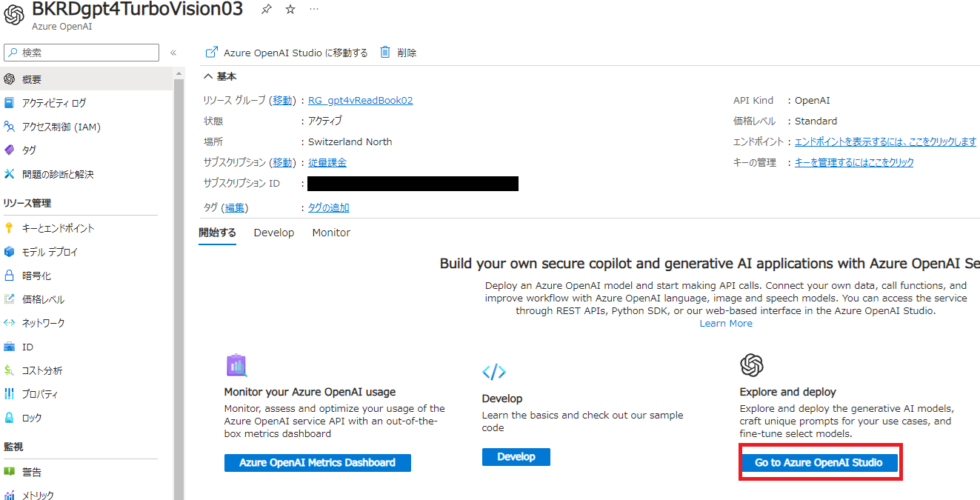The height and width of the screenshot is (500, 980).
Task: Click the 検索 search input field
Action: [x=81, y=52]
